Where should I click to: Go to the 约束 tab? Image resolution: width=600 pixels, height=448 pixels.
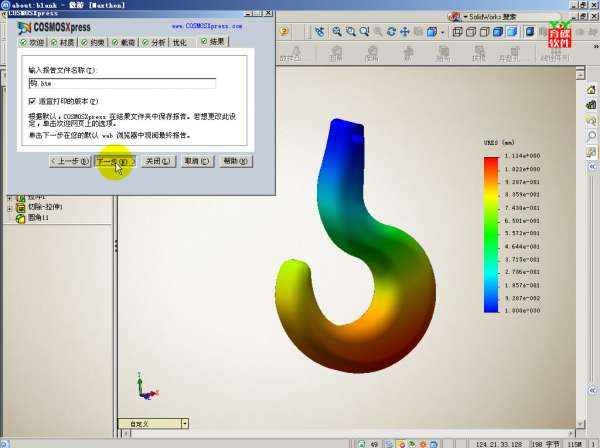[x=95, y=43]
